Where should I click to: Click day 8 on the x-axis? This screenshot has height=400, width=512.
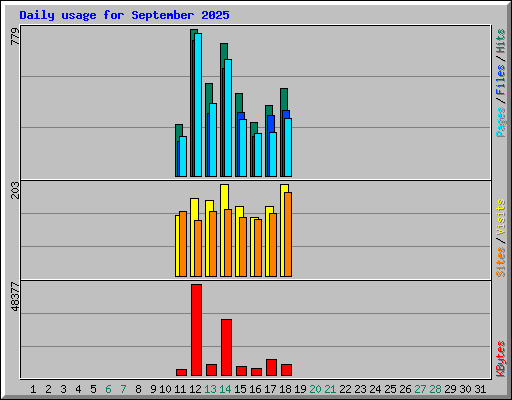click(x=138, y=389)
